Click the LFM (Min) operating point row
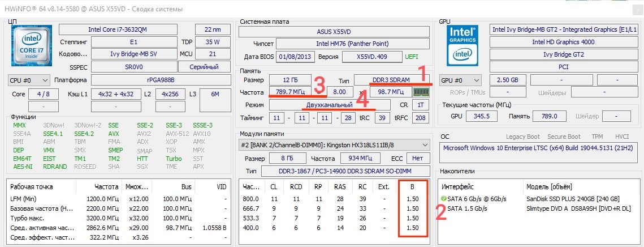This screenshot has height=247, width=644. point(118,199)
